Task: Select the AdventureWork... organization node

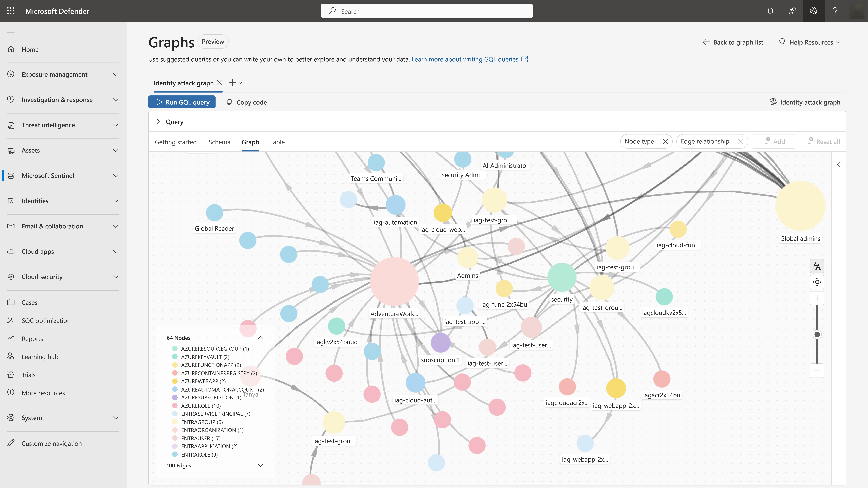Action: pos(394,282)
